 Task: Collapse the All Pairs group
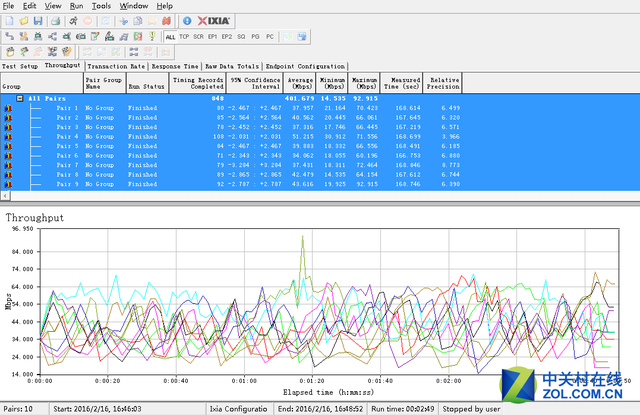coord(19,98)
